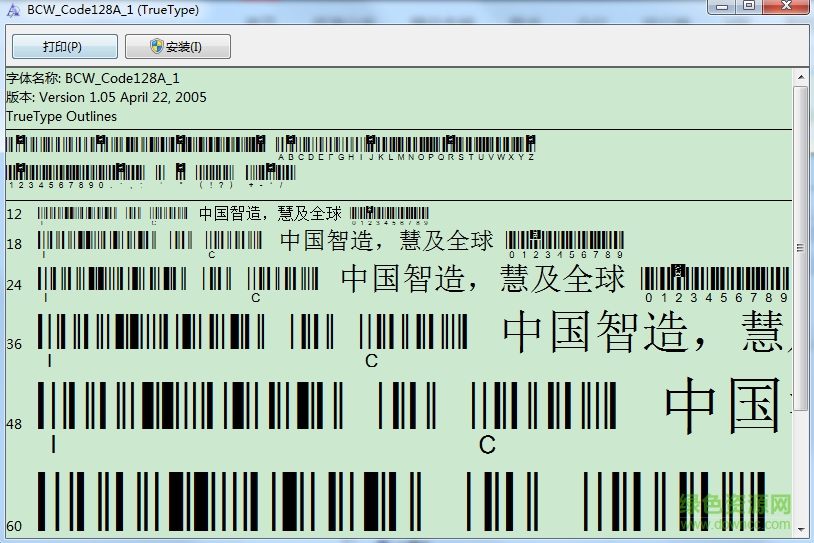Click the window title BCW_Code128A_1 (TrueType)

(113, 10)
